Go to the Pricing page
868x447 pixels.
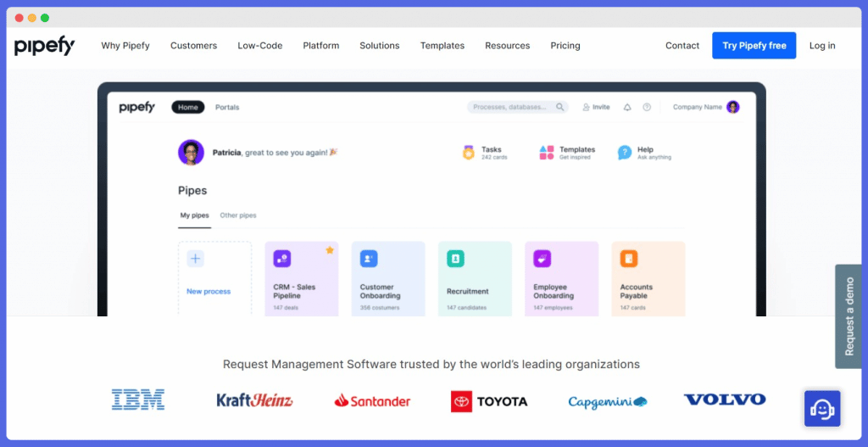click(565, 46)
